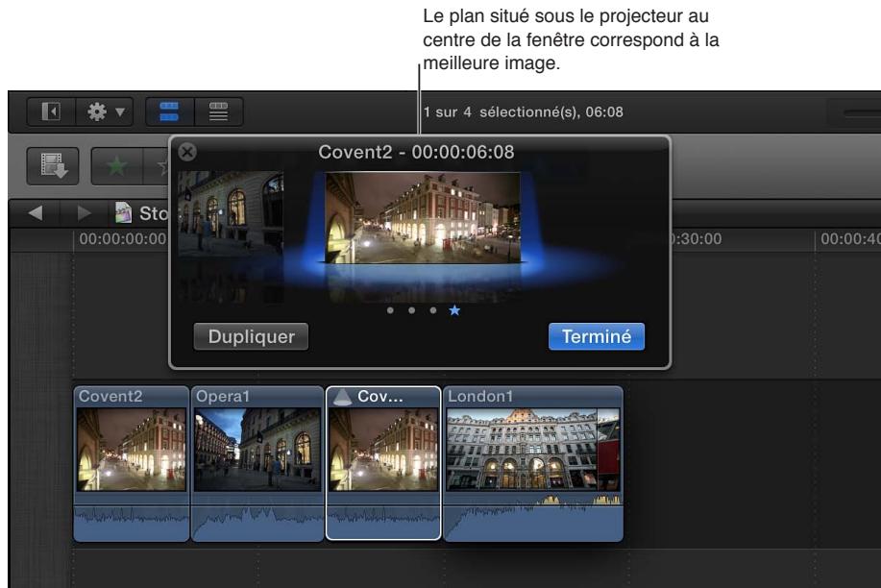Click the selection status text 1 sur 4

[523, 111]
